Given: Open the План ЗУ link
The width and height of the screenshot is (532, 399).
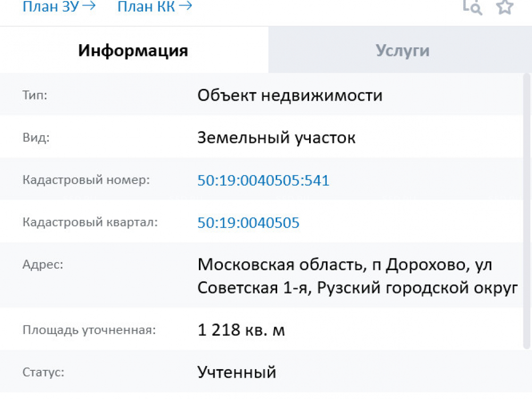Looking at the screenshot, I should tap(59, 7).
